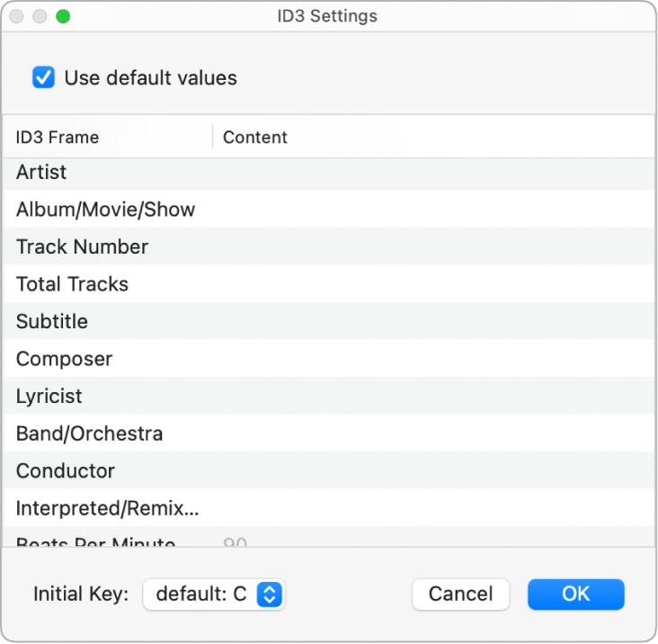The image size is (658, 644).
Task: Click the Content column header
Action: tap(255, 138)
